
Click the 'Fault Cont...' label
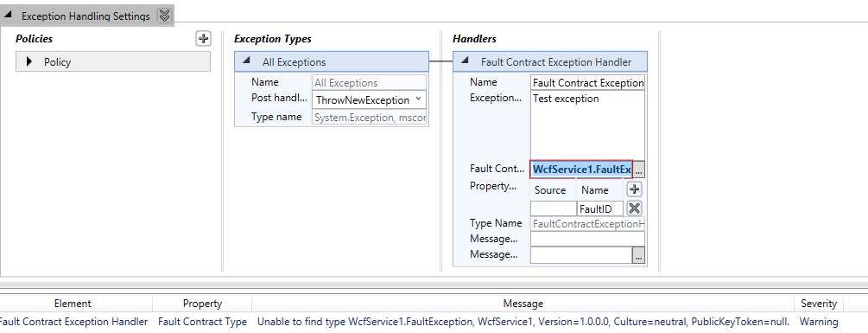pos(497,169)
